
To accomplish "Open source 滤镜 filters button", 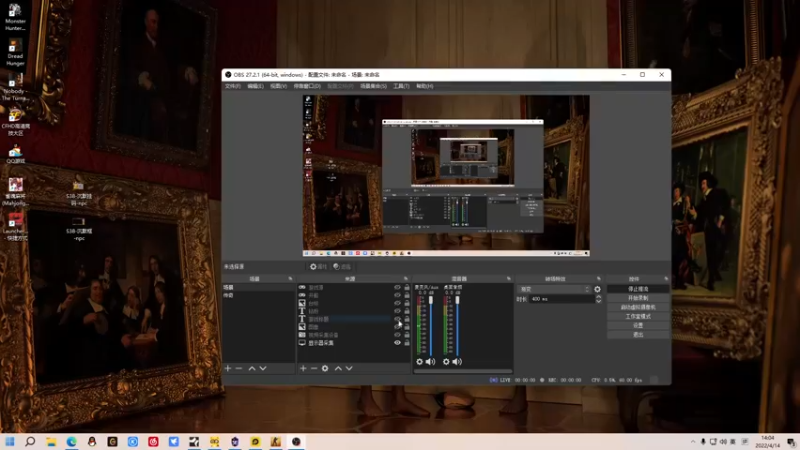I will coord(342,266).
